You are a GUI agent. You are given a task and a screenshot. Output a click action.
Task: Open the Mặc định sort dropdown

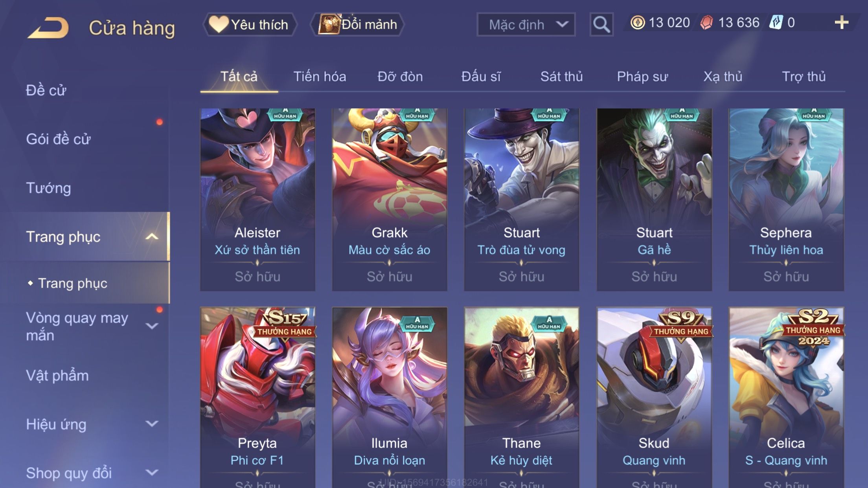(526, 24)
